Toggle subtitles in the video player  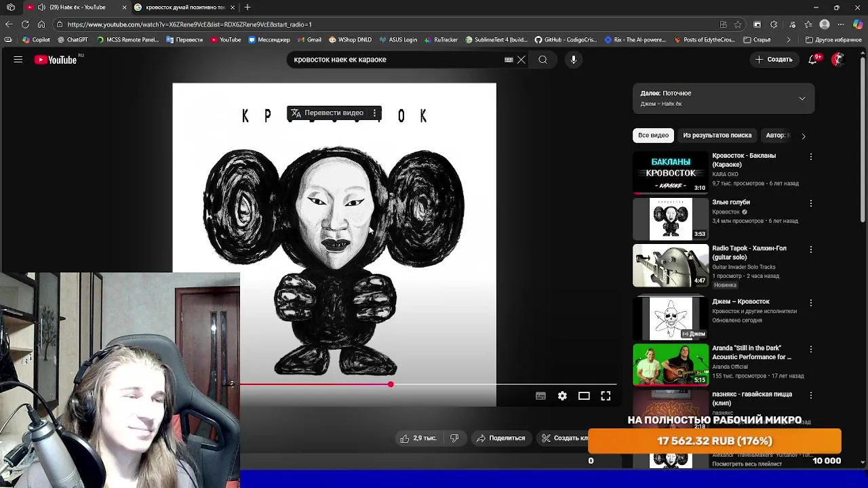[540, 396]
